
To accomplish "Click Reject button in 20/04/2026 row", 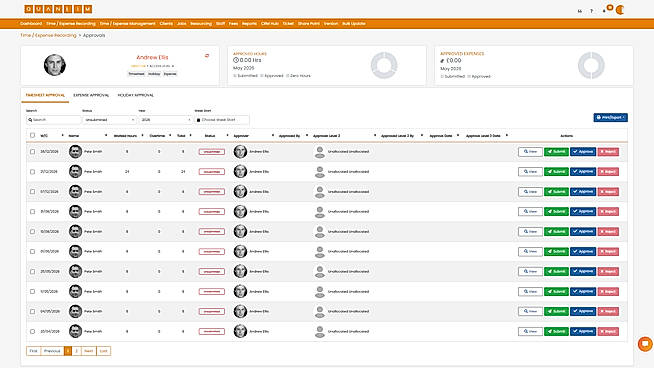I will click(x=608, y=331).
